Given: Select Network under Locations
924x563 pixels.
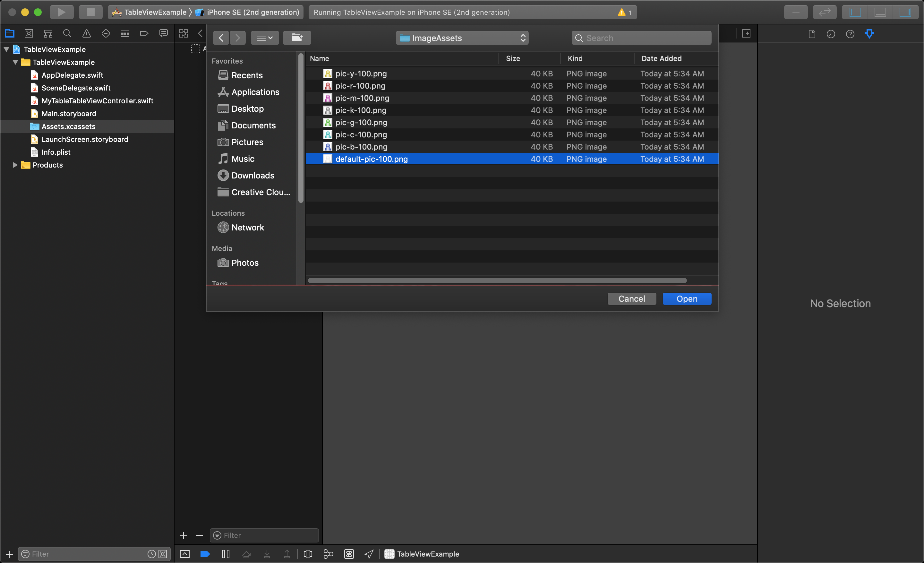Looking at the screenshot, I should [241, 227].
